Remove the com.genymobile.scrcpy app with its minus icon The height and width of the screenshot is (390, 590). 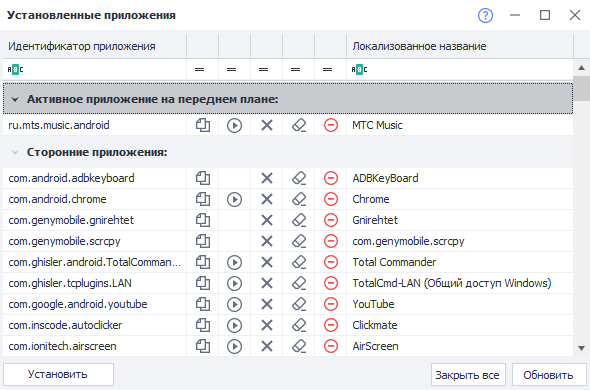[x=331, y=241]
